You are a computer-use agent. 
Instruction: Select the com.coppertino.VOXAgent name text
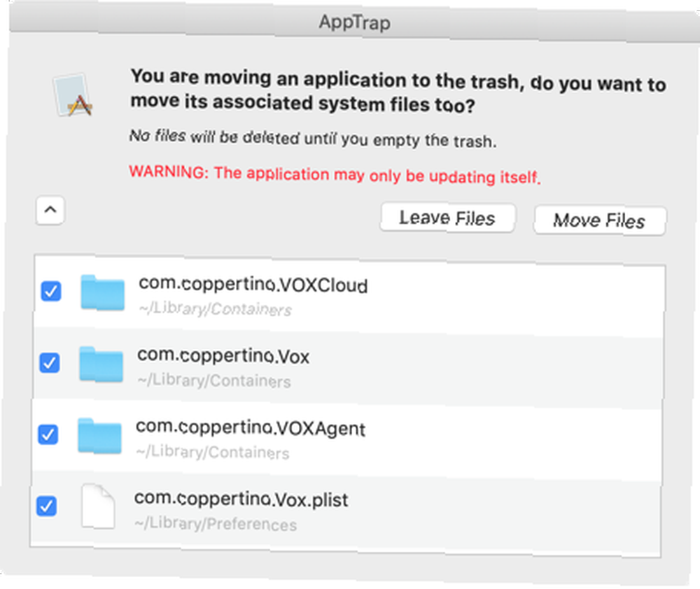point(251,427)
